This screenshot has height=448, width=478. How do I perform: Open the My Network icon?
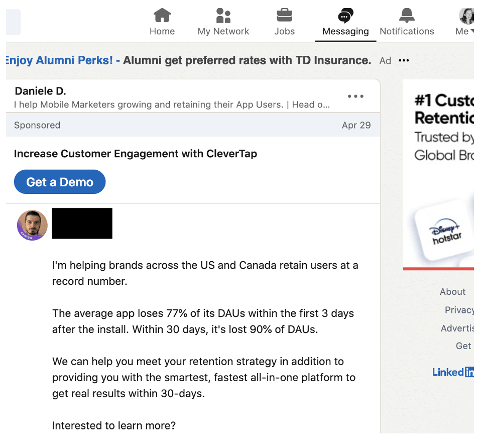[x=223, y=16]
